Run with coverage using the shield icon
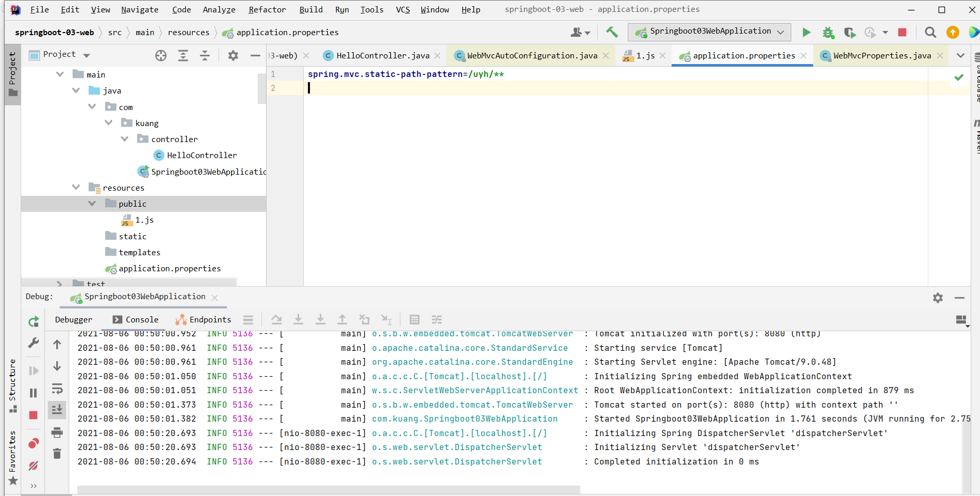 [850, 33]
